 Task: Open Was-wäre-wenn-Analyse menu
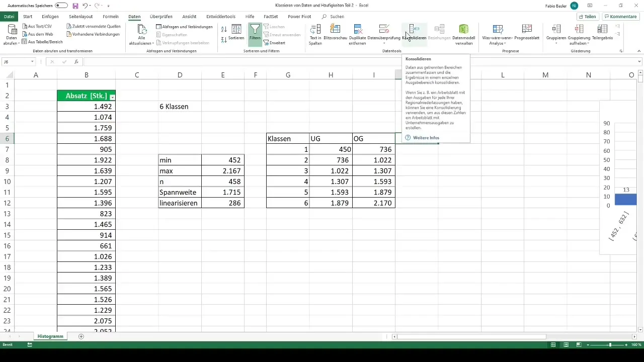498,34
